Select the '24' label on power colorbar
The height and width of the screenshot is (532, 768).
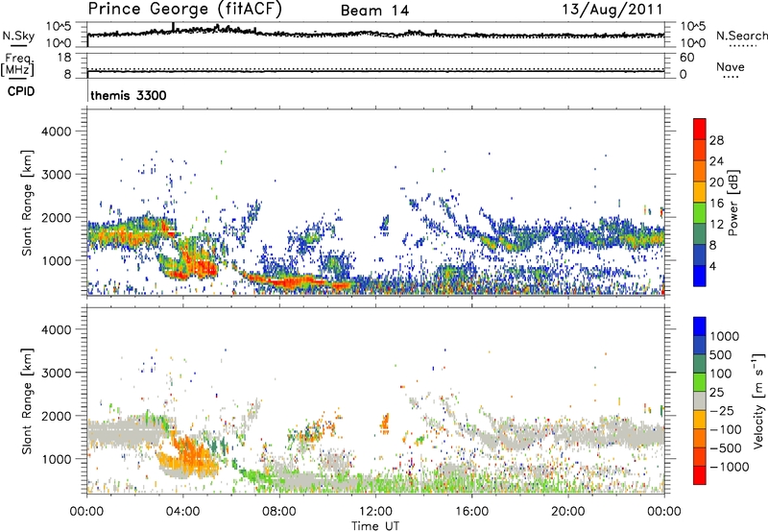point(716,161)
